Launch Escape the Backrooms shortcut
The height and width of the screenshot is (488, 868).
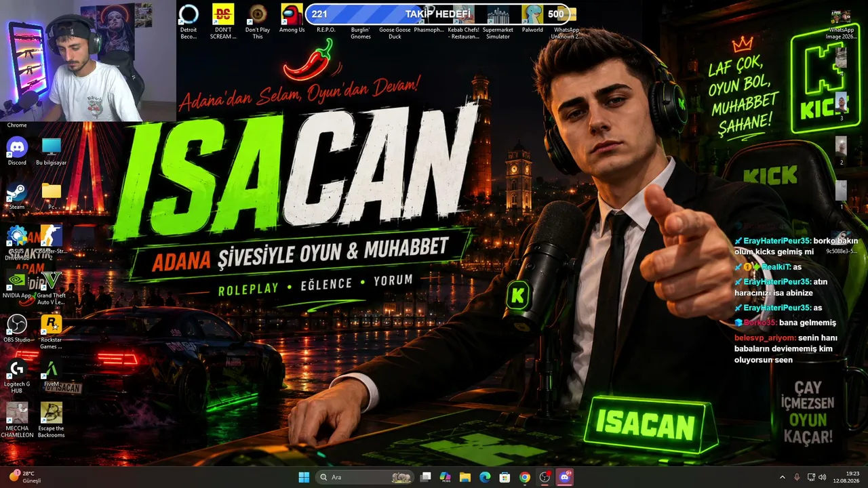pos(51,420)
